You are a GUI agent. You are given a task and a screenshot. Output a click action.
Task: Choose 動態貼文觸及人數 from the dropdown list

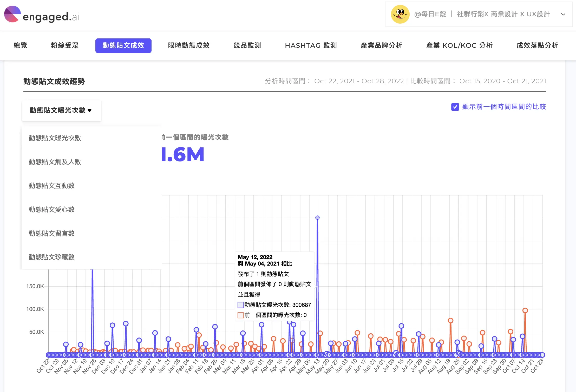pyautogui.click(x=55, y=162)
